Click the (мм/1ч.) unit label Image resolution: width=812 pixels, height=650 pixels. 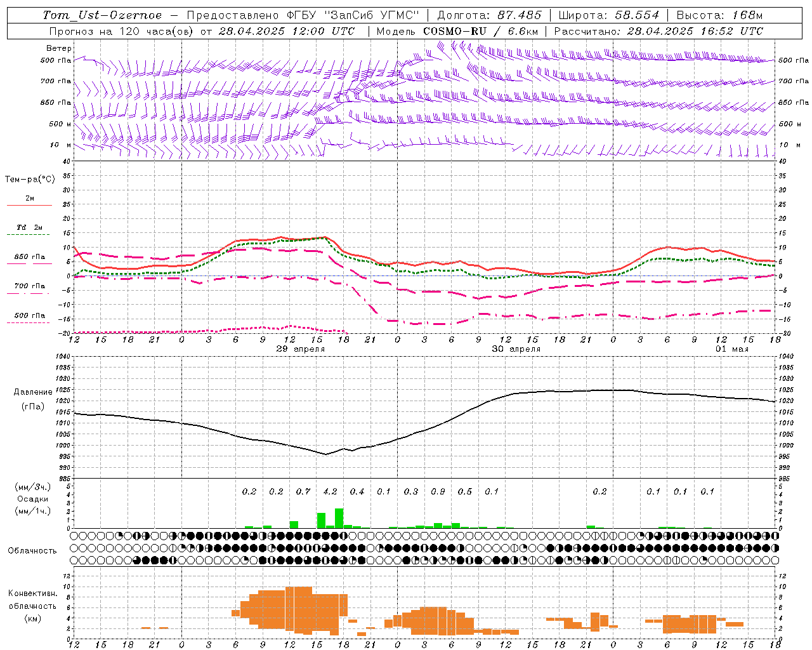click(33, 511)
